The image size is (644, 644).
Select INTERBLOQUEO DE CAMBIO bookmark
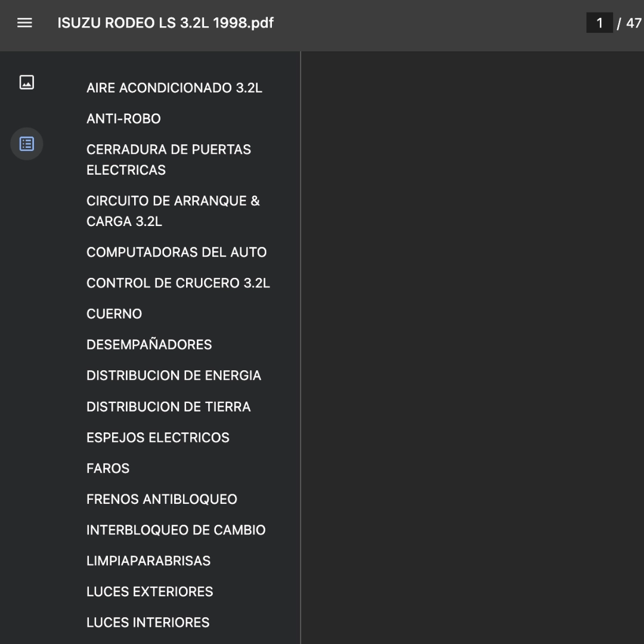point(176,530)
